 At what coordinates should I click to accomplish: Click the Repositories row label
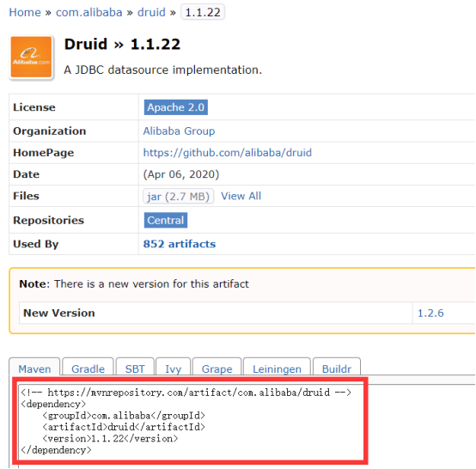coord(49,221)
